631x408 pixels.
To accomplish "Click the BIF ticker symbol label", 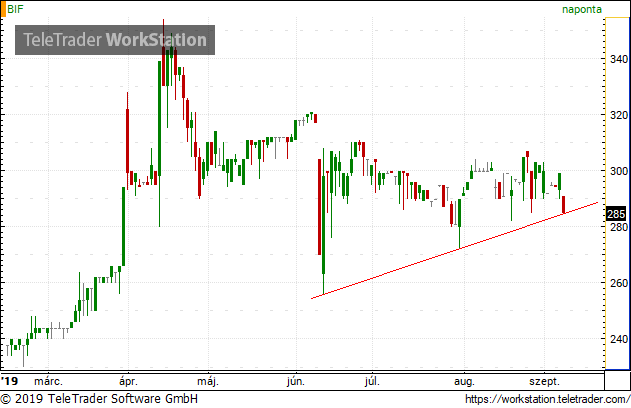I will [15, 9].
